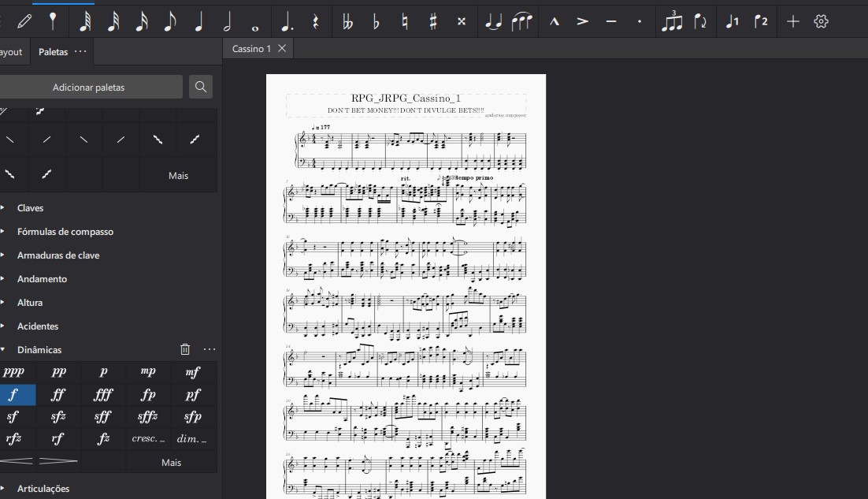The width and height of the screenshot is (868, 499).
Task: Select the pp dynamic
Action: point(58,372)
